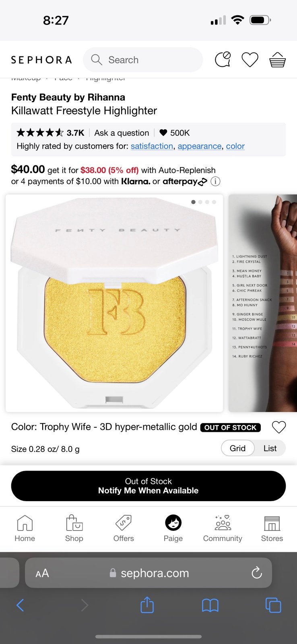Click the Search input field
Screen dimensions: 297x644
(x=143, y=60)
